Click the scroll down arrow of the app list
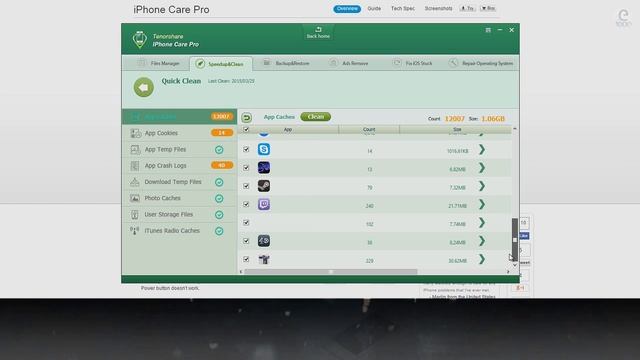This screenshot has width=640, height=360. click(515, 265)
